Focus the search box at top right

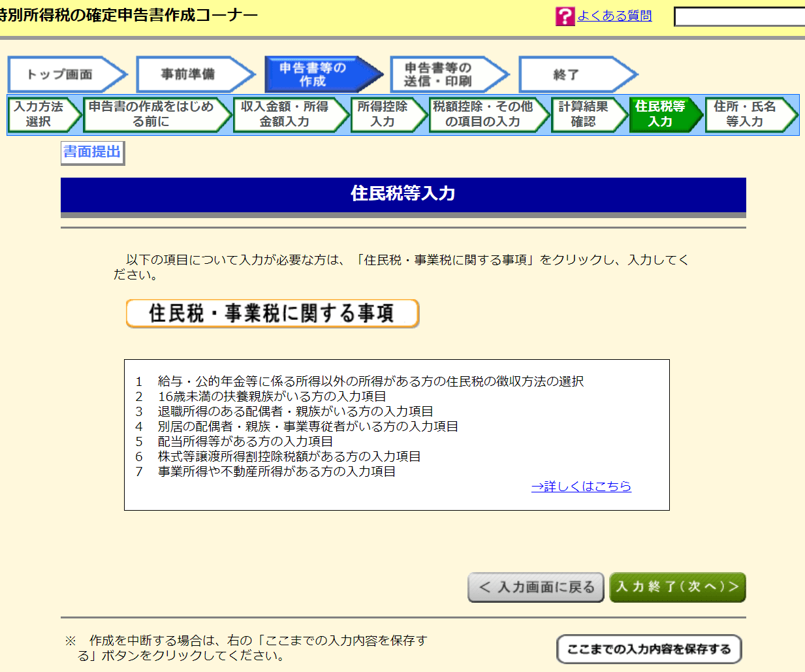click(x=739, y=17)
